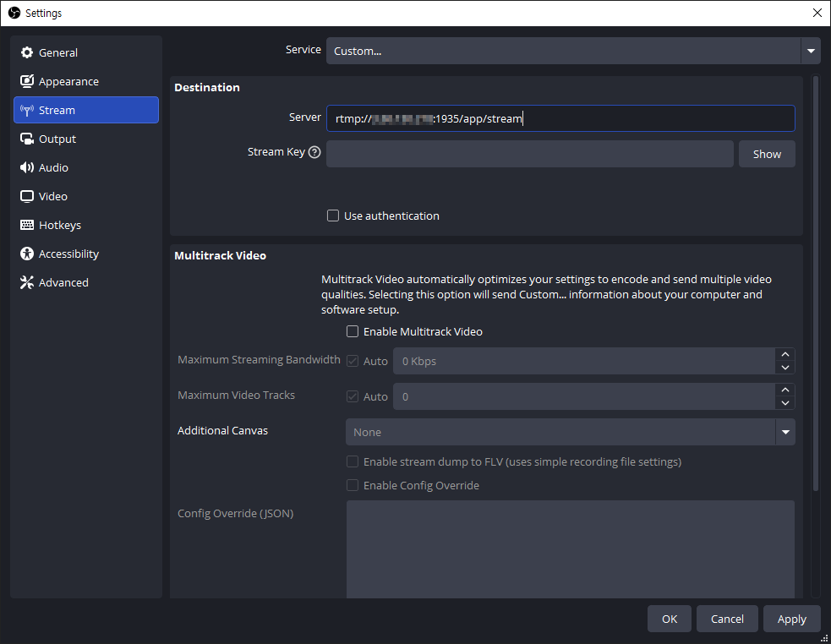Viewport: 831px width, 644px height.
Task: Enable the Use authentication checkbox
Action: pyautogui.click(x=333, y=216)
